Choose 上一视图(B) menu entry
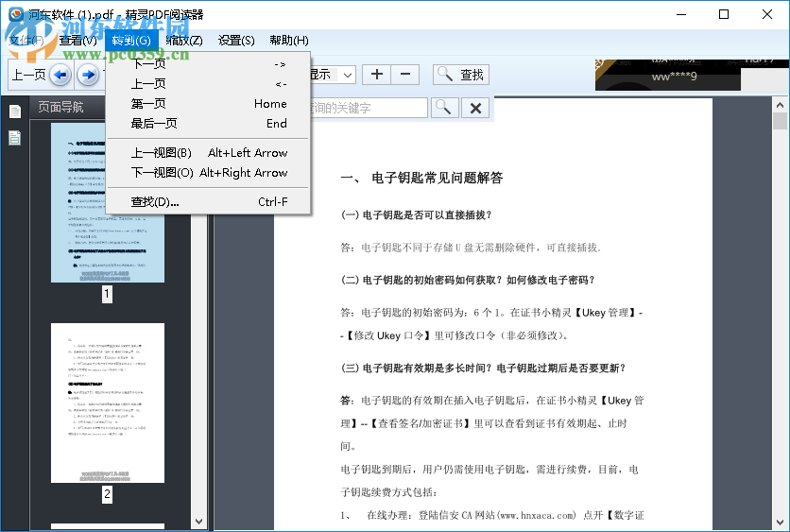The height and width of the screenshot is (532, 790). pyautogui.click(x=209, y=153)
